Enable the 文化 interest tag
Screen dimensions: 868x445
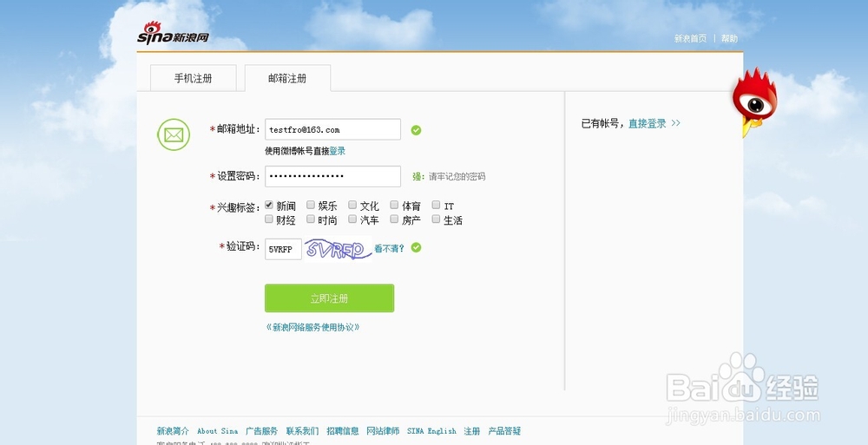[x=352, y=205]
